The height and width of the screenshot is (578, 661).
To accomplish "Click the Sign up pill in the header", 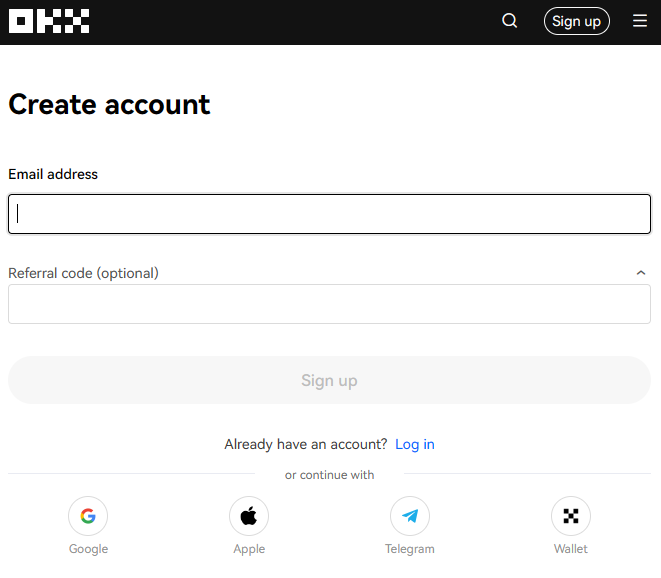I will pos(577,21).
